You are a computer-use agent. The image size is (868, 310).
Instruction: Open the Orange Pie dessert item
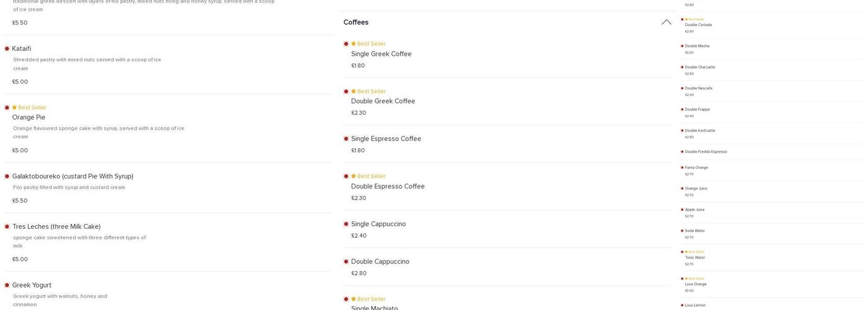coord(29,117)
